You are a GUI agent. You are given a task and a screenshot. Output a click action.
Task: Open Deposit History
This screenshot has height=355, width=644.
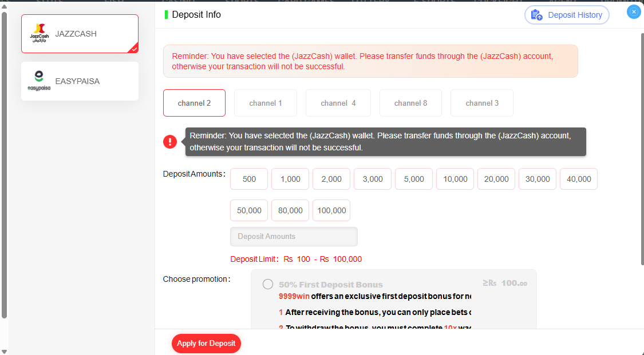(x=567, y=15)
